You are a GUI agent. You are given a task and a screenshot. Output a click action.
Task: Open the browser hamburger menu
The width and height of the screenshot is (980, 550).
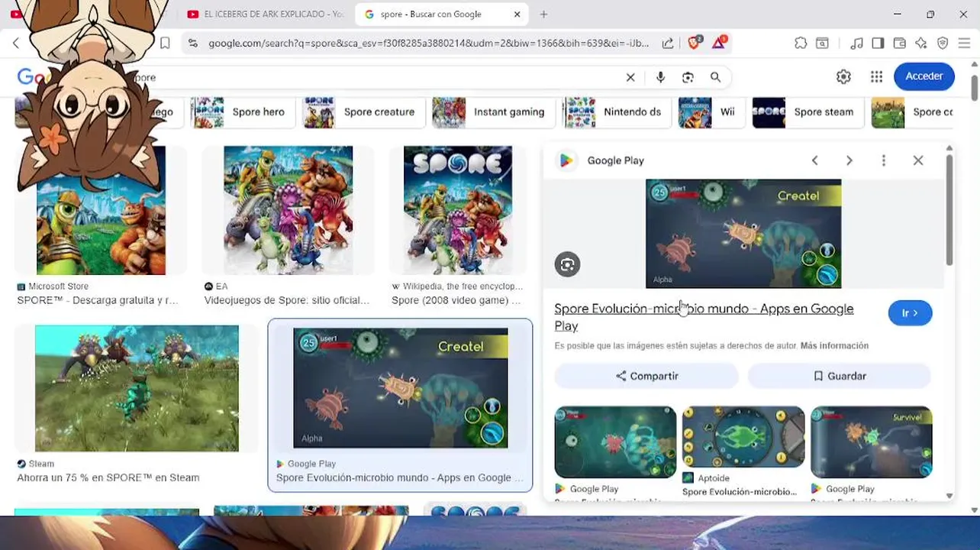pyautogui.click(x=964, y=44)
